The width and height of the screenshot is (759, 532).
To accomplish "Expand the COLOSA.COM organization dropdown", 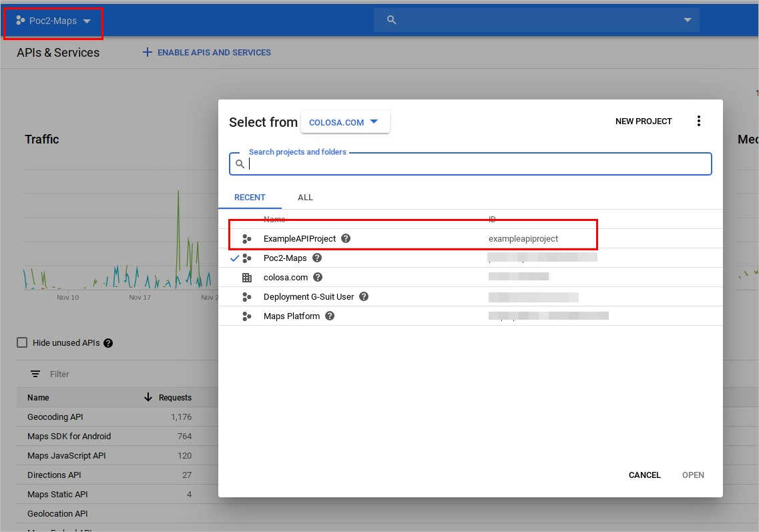I will [344, 122].
